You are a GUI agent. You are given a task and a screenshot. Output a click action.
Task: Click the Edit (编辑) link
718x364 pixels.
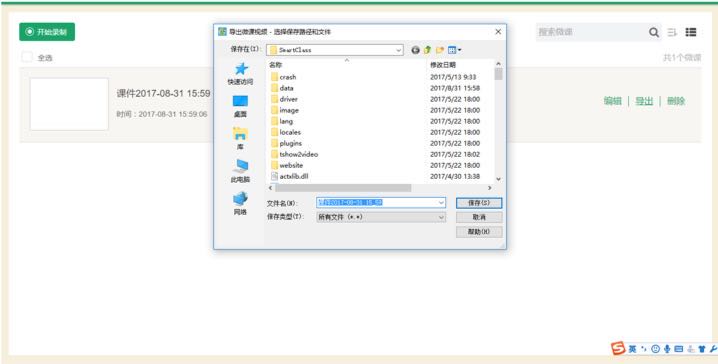coord(612,101)
